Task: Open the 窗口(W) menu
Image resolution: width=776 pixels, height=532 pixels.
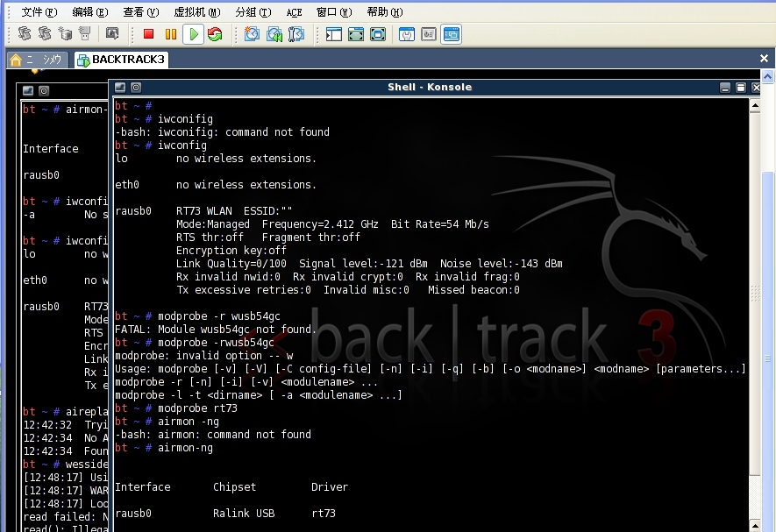Action: click(334, 12)
